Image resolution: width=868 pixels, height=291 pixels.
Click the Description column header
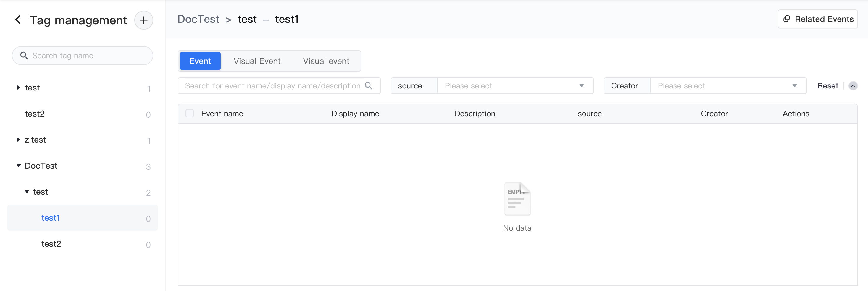tap(475, 114)
